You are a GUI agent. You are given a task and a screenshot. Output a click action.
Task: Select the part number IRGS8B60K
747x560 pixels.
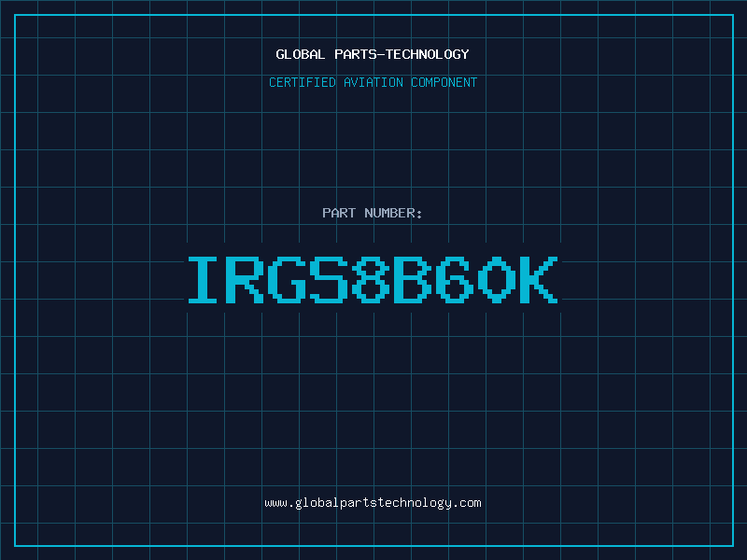pyautogui.click(x=373, y=279)
